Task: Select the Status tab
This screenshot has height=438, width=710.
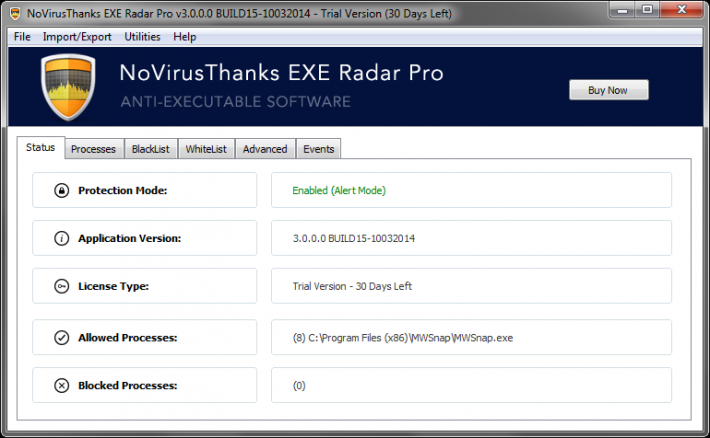Action: (41, 147)
